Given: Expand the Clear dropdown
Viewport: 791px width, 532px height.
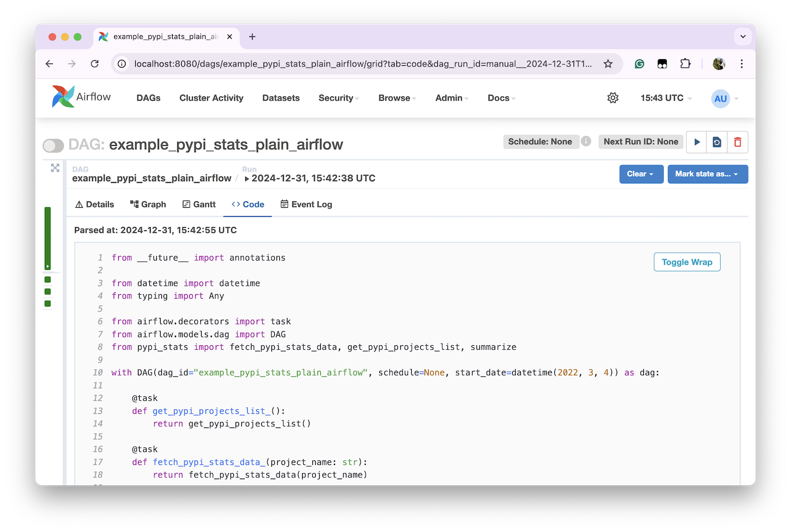Looking at the screenshot, I should (641, 174).
